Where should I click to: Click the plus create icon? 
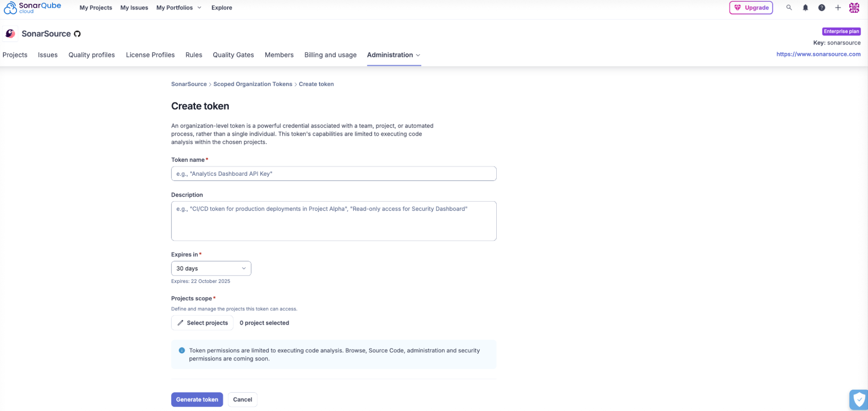click(x=838, y=8)
